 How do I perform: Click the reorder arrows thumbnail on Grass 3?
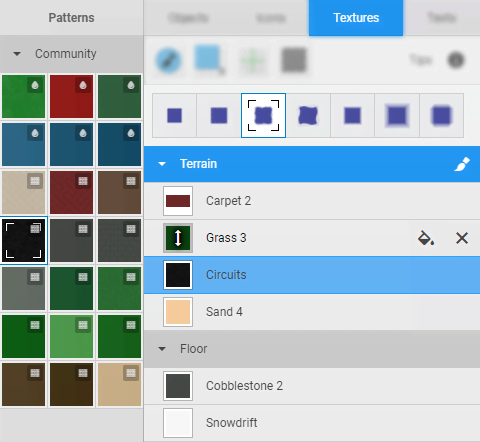click(x=178, y=238)
